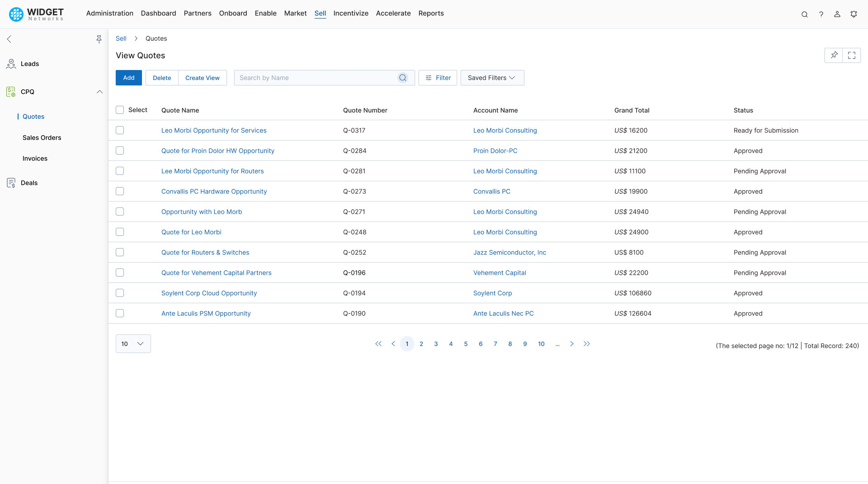Open the Enable menu
The width and height of the screenshot is (868, 484).
click(266, 13)
